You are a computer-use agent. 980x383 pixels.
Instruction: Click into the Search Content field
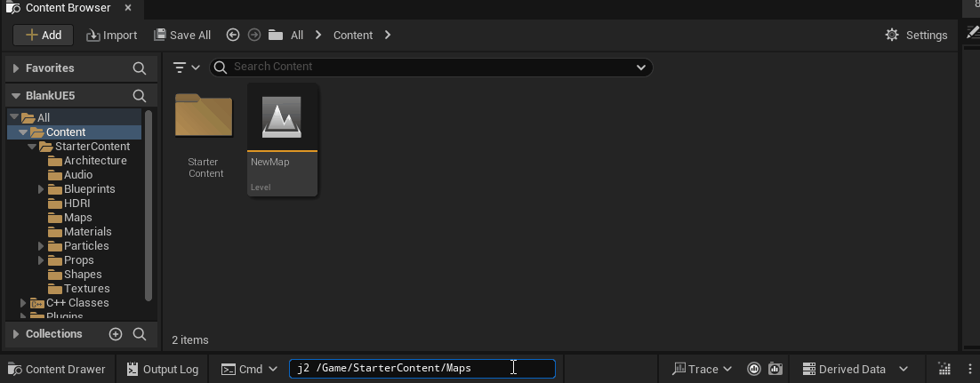point(431,67)
